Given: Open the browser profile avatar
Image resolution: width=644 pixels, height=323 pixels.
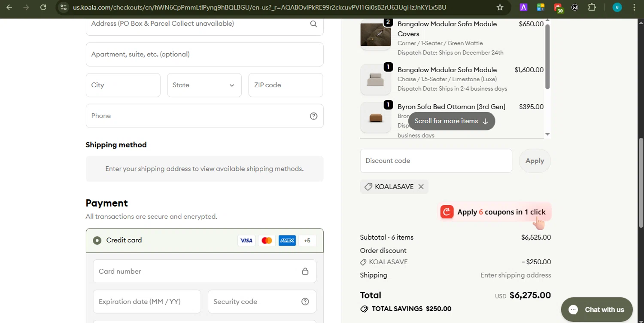Looking at the screenshot, I should pyautogui.click(x=617, y=7).
